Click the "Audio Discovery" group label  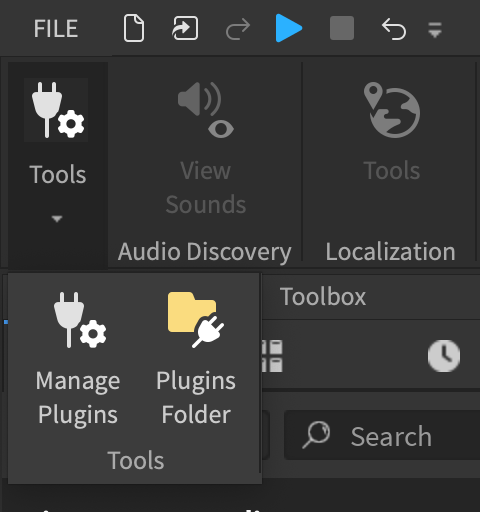click(204, 252)
